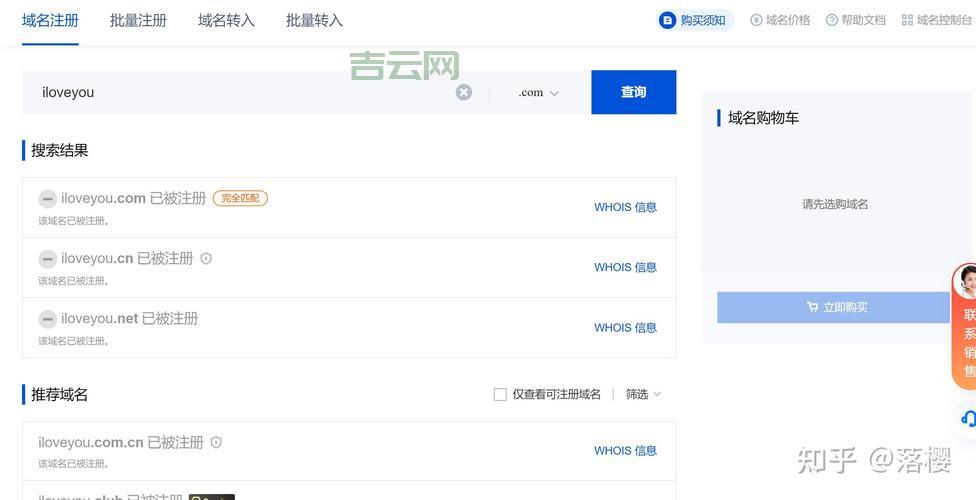Click the 推荐域名 section heading
Viewport: 976px width, 500px height.
[x=60, y=394]
